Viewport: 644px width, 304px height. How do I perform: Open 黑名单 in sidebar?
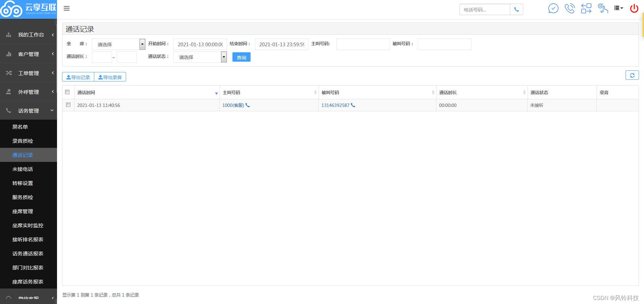tap(29, 127)
